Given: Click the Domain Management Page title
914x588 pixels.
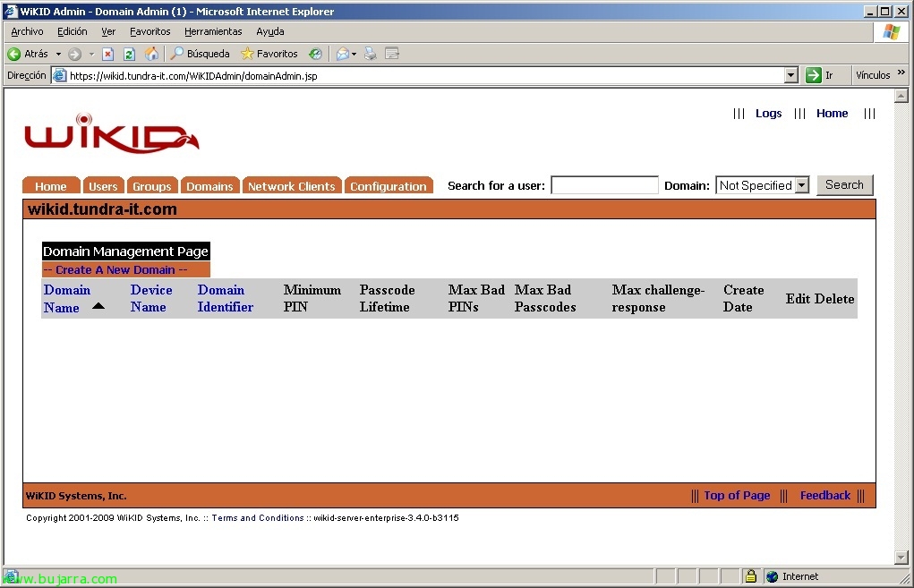Looking at the screenshot, I should coord(126,251).
